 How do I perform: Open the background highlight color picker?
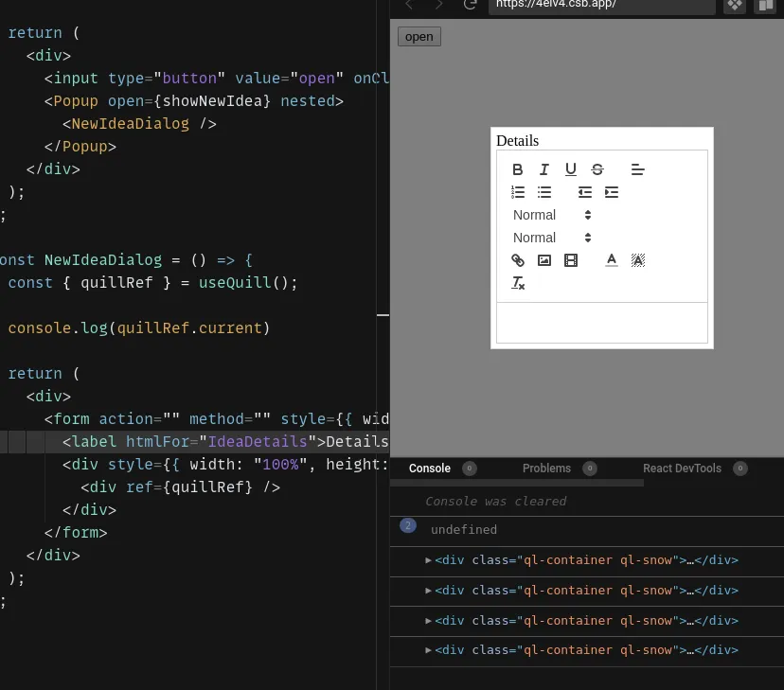637,259
